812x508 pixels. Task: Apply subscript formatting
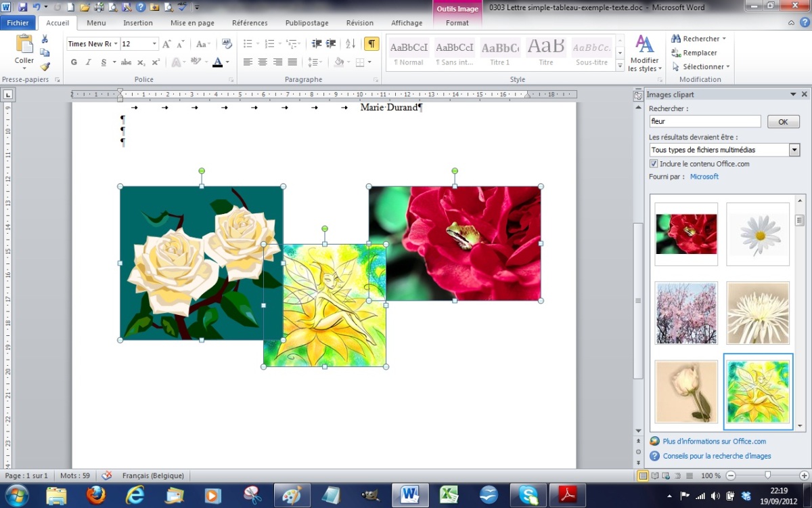(141, 62)
